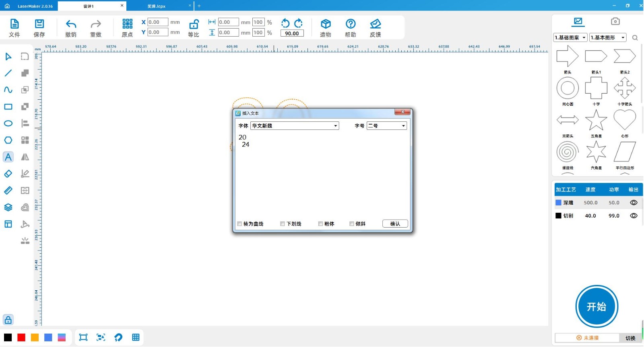Toggle the 粗体 bold checkbox
This screenshot has width=644, height=347.
321,224
